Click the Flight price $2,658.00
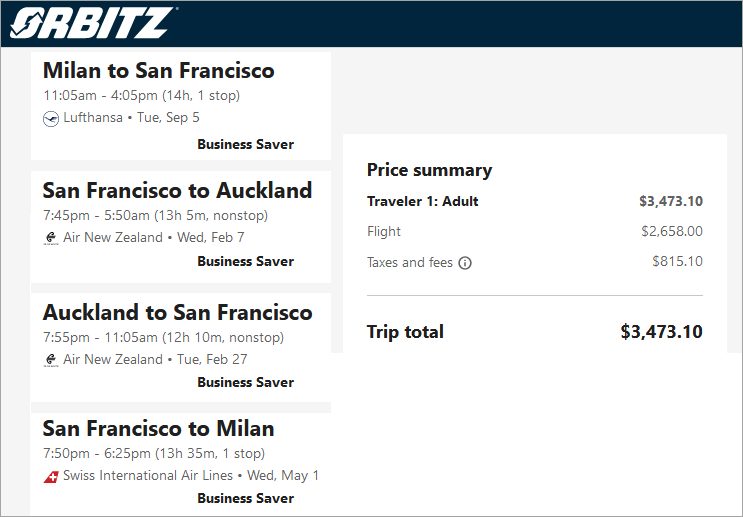Screen dimensions: 743x517 pyautogui.click(x=671, y=231)
